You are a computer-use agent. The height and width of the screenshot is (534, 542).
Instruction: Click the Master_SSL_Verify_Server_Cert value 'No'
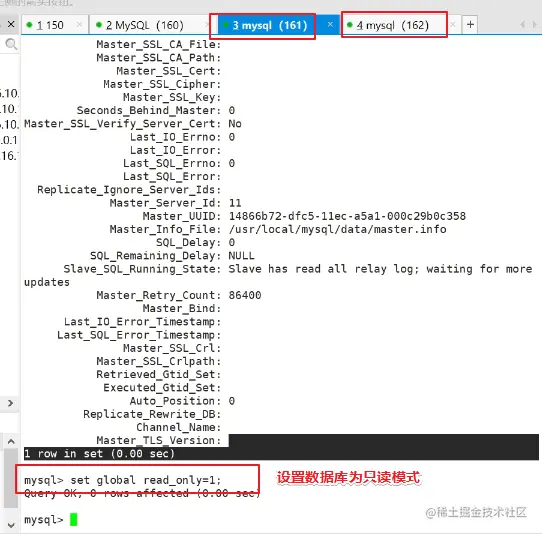(x=235, y=124)
